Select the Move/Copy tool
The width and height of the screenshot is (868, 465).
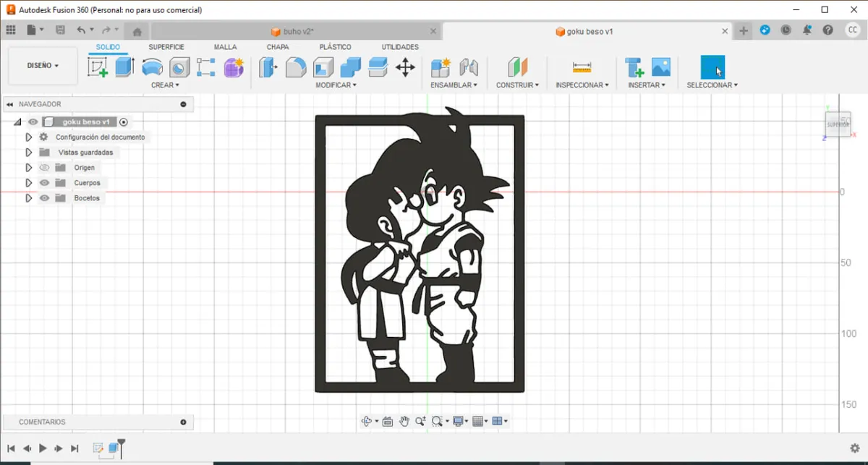pyautogui.click(x=405, y=68)
